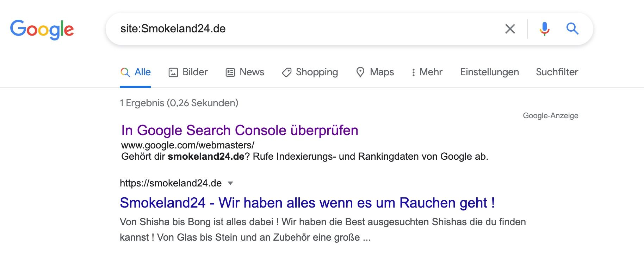This screenshot has height=273, width=644.
Task: Click the Google logo
Action: click(x=42, y=29)
